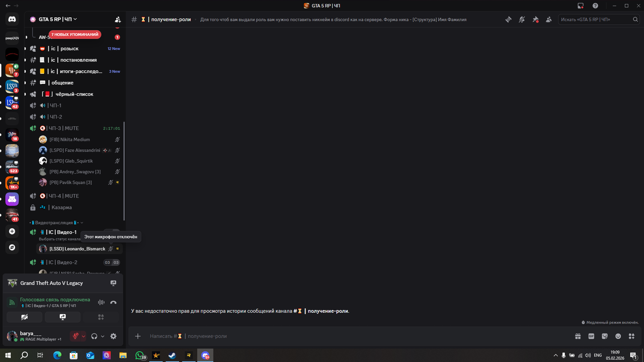Viewport: 644px width, 362px height.
Task: Open activities launcher button
Action: [x=101, y=317]
